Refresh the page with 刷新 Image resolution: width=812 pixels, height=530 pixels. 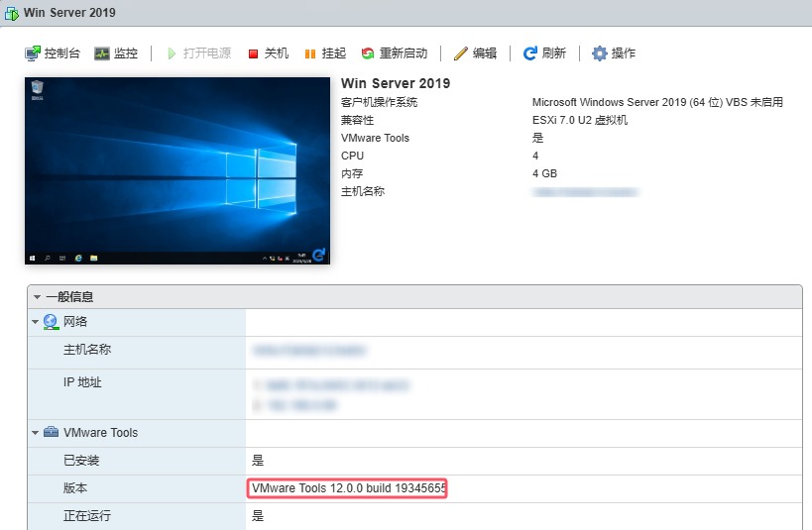pos(530,53)
